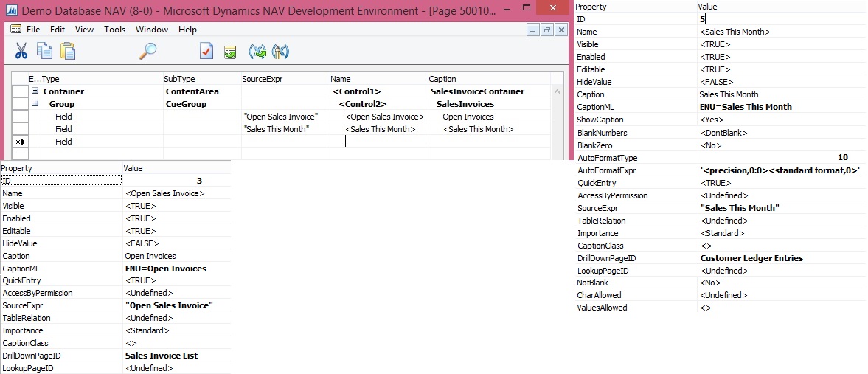Minimize the inner page designer window

534,30
